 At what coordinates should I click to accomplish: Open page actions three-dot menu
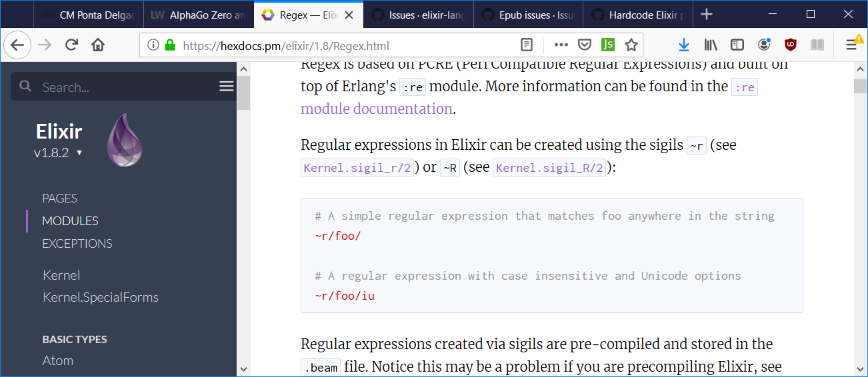pyautogui.click(x=561, y=45)
